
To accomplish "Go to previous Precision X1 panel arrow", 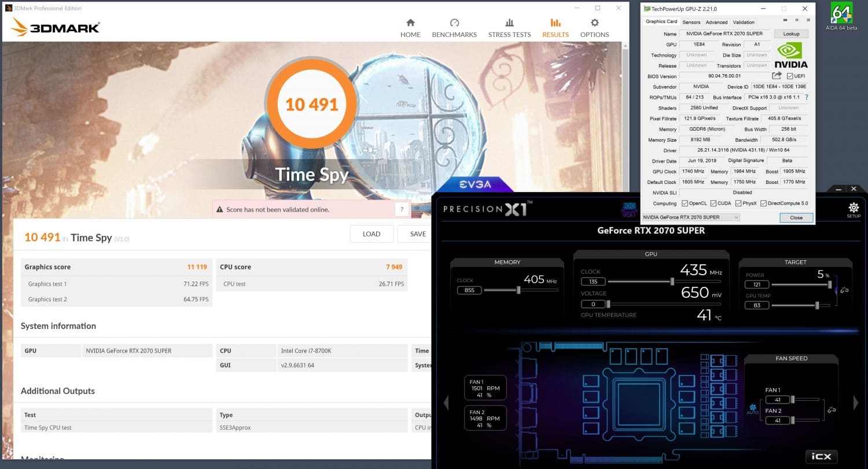I will pyautogui.click(x=446, y=402).
